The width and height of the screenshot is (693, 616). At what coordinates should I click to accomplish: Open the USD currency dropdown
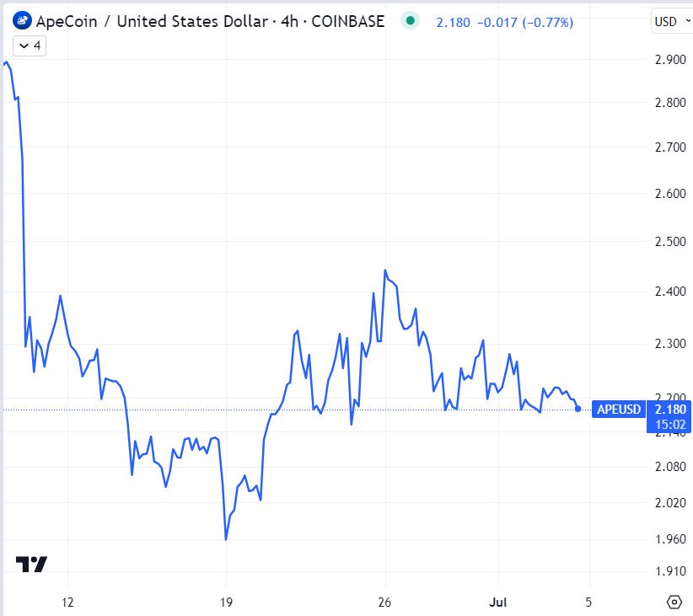670,22
